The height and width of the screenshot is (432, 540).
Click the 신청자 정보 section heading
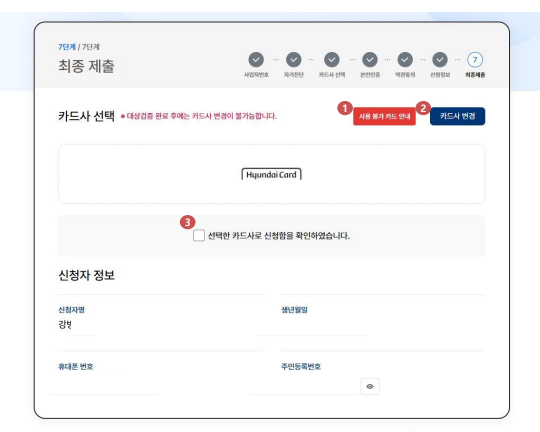pyautogui.click(x=86, y=275)
